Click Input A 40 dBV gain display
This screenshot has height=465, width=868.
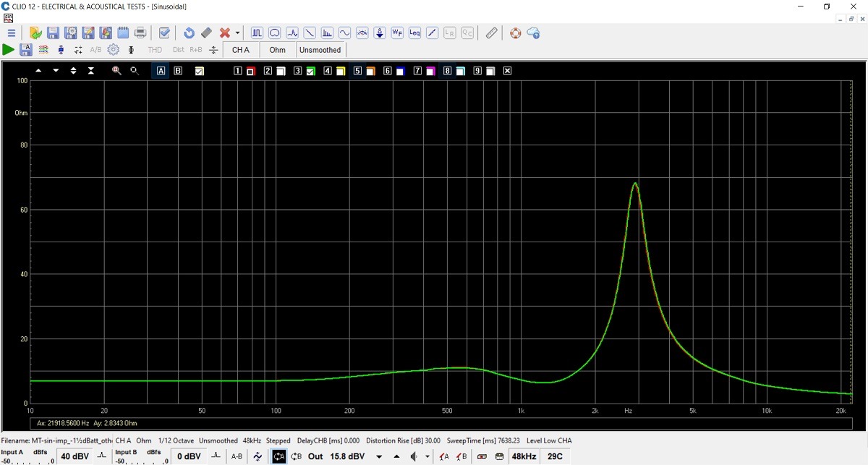coord(75,456)
